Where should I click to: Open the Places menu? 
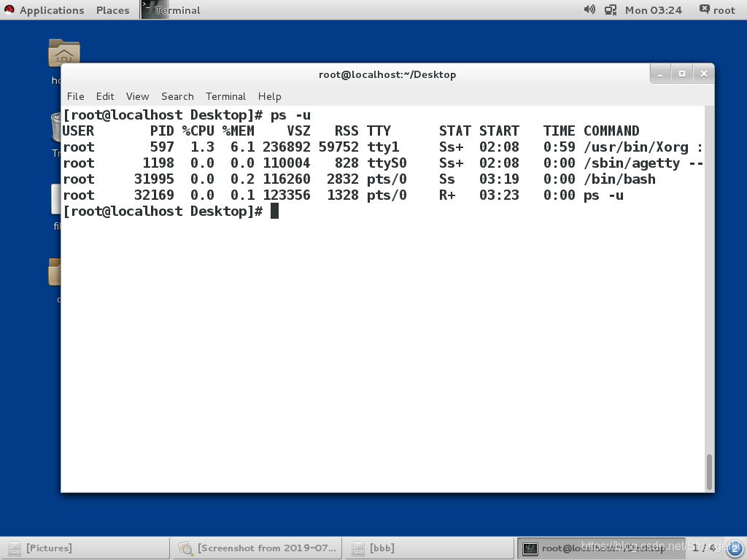(112, 10)
